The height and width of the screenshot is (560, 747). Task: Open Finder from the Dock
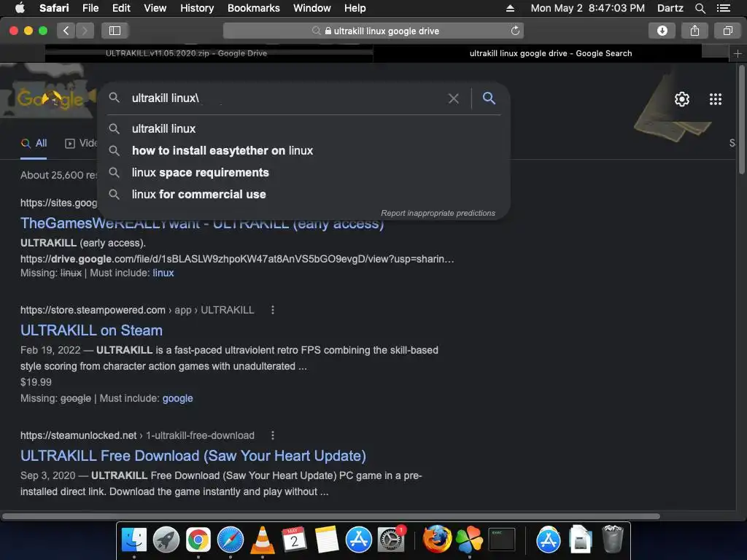tap(134, 540)
